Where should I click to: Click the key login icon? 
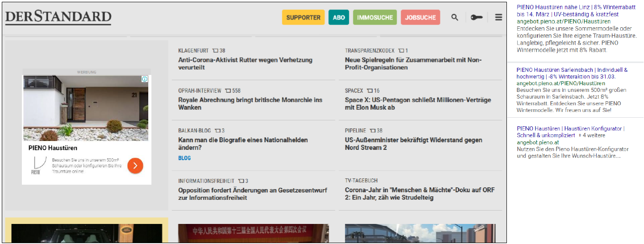click(477, 17)
